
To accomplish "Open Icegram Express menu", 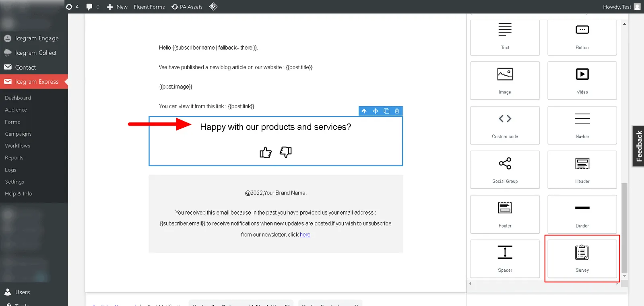I will (x=34, y=82).
